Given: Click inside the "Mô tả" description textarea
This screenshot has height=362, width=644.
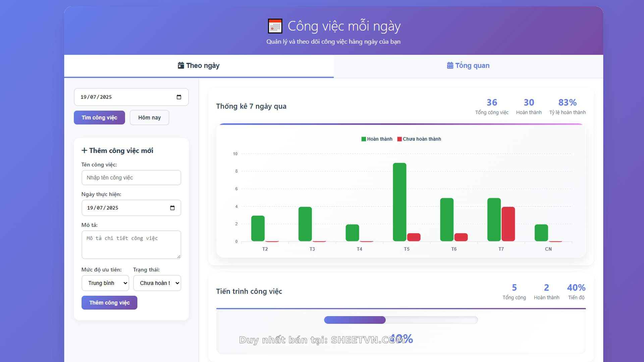Looking at the screenshot, I should pyautogui.click(x=131, y=245).
